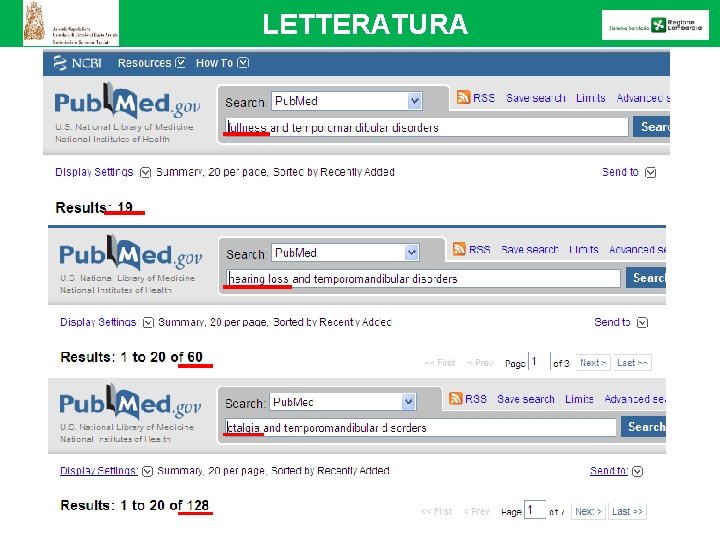Click page number field in results of 128

tap(535, 510)
